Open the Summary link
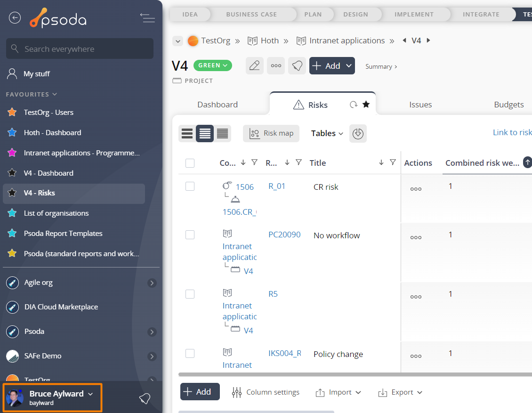 (x=381, y=66)
